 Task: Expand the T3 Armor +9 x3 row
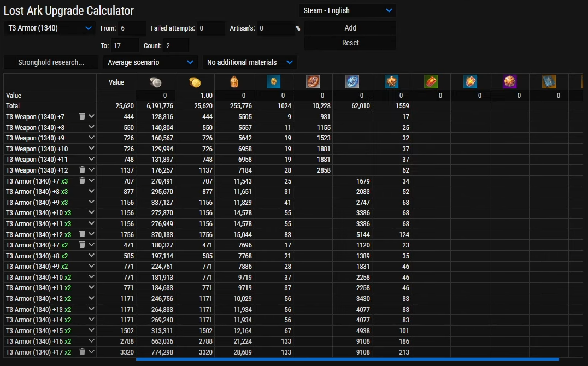[91, 202]
